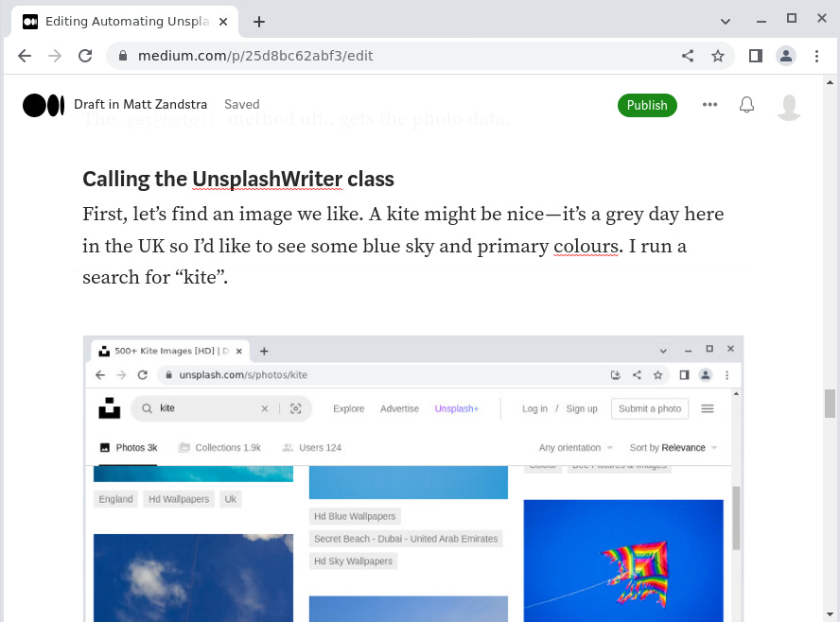Click Log in on Unsplash

click(x=534, y=408)
